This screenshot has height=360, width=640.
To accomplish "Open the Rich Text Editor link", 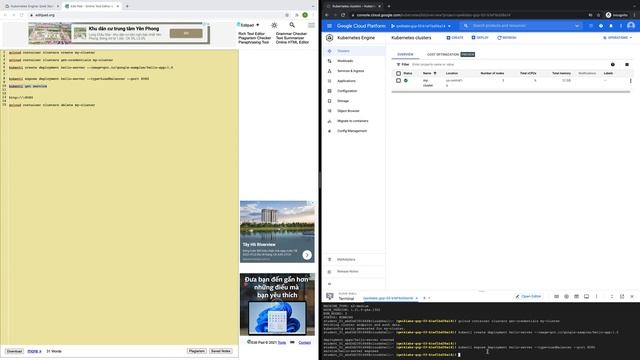I will point(251,34).
